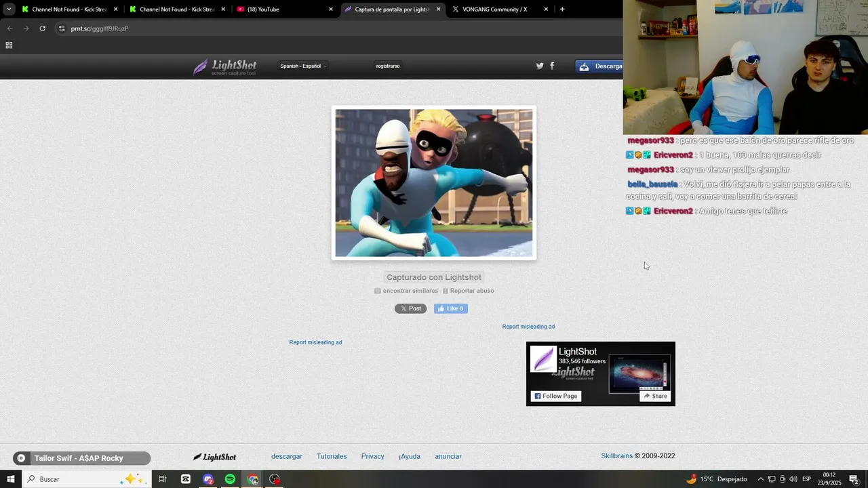Click the browser forward arrow
The image size is (868, 488).
point(26,28)
